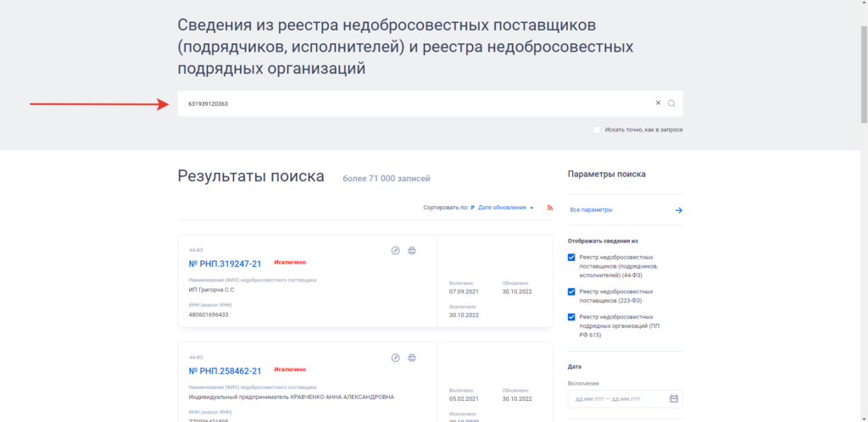The height and width of the screenshot is (422, 868).
Task: Click the ИНН value 480601696433
Action: click(209, 314)
